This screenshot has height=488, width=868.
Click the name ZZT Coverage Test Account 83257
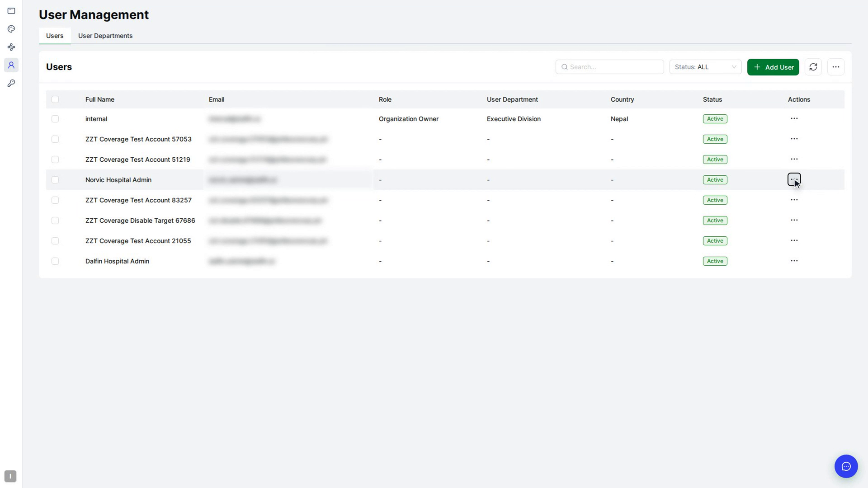(x=138, y=200)
